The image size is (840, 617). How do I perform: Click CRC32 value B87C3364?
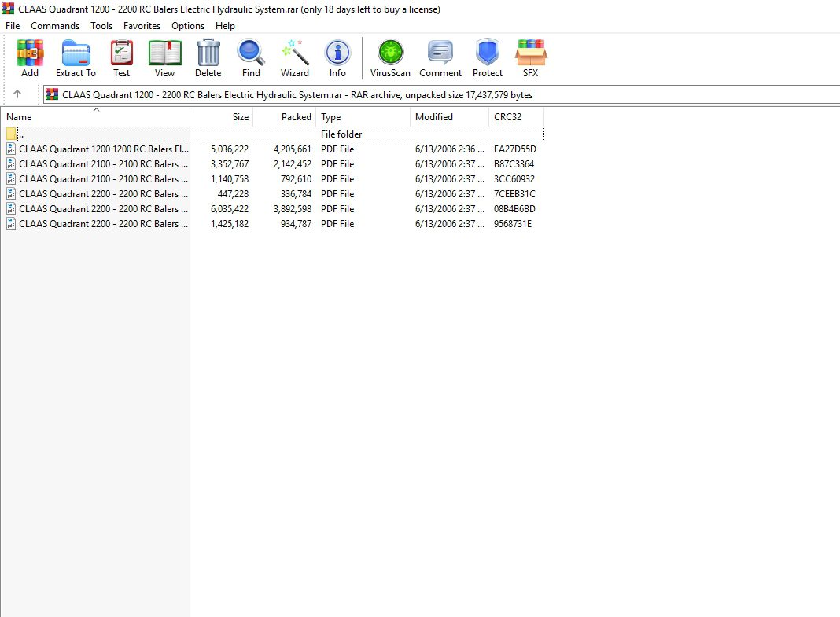[x=514, y=163]
